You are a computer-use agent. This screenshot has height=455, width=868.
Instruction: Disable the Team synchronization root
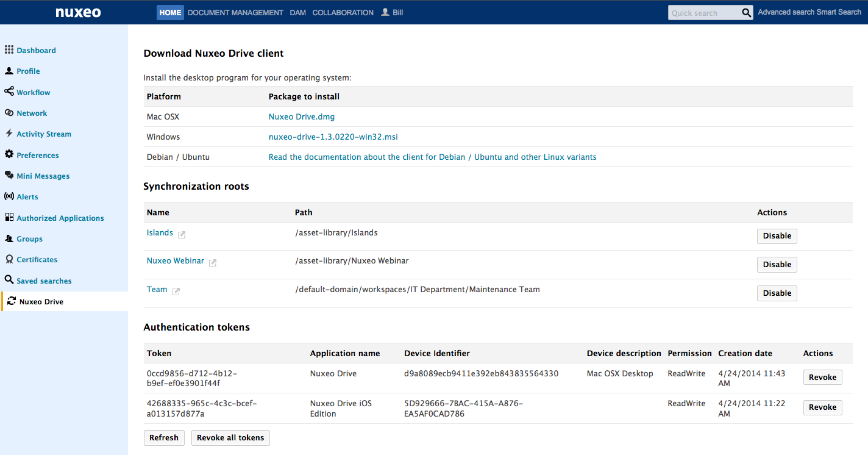(x=777, y=293)
